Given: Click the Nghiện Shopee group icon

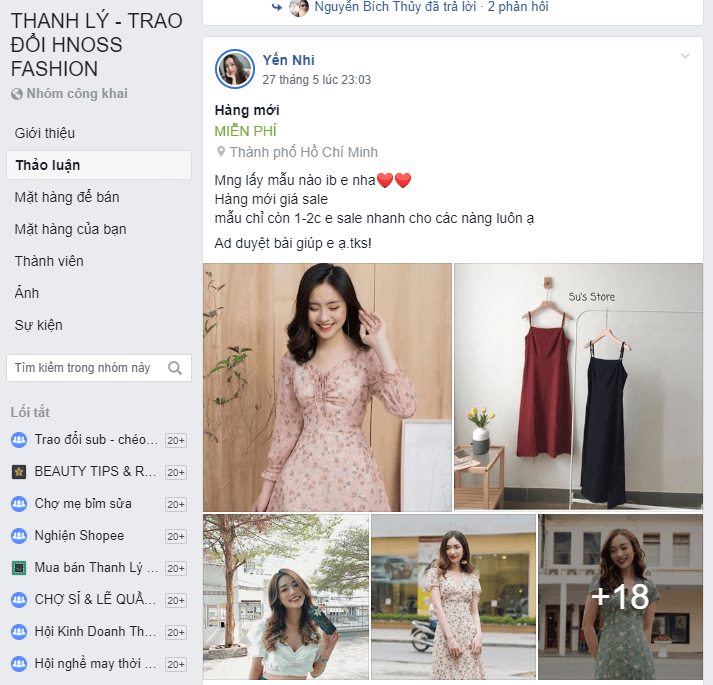Looking at the screenshot, I should pos(19,536).
